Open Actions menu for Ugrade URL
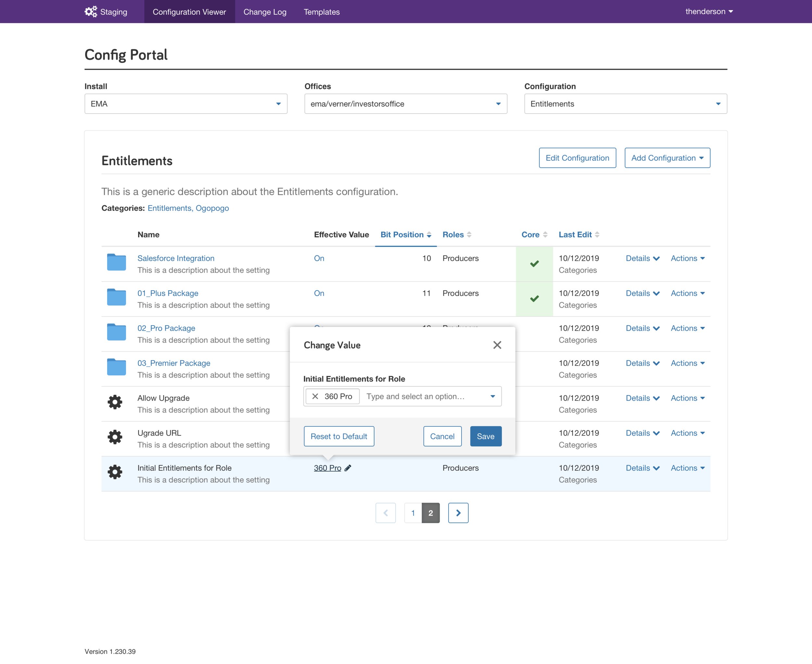Screen dimensions: 812x664 click(688, 433)
